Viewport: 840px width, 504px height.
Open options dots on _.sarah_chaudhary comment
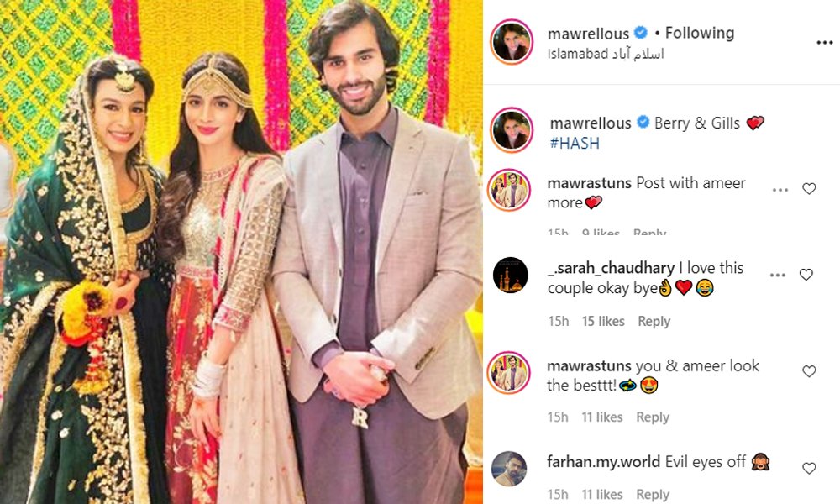(777, 276)
